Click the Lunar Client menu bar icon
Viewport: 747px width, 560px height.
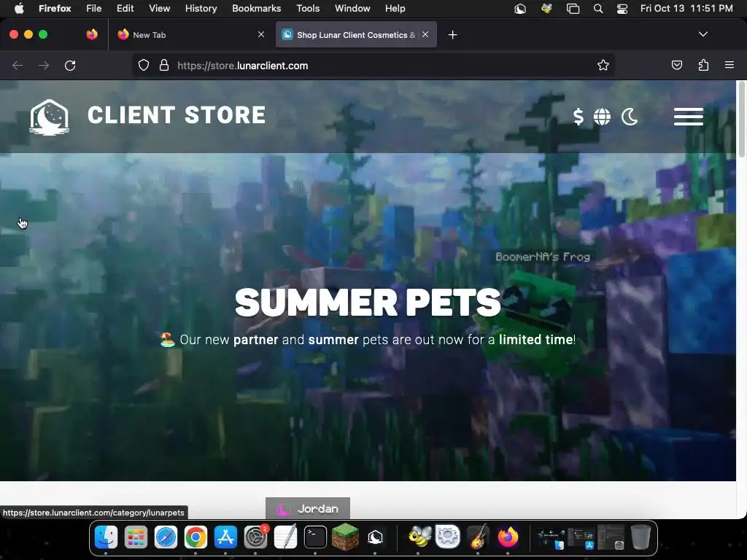point(520,9)
